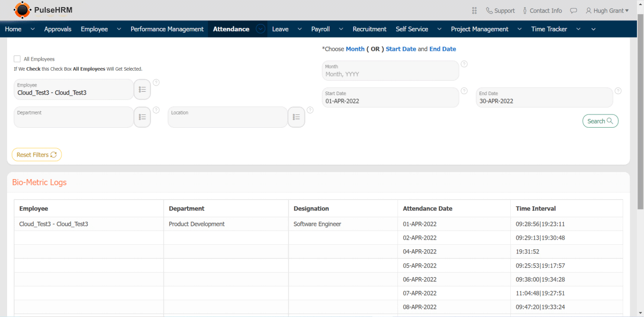Click help icon beside Employee field
This screenshot has width=644, height=317.
pos(156,82)
